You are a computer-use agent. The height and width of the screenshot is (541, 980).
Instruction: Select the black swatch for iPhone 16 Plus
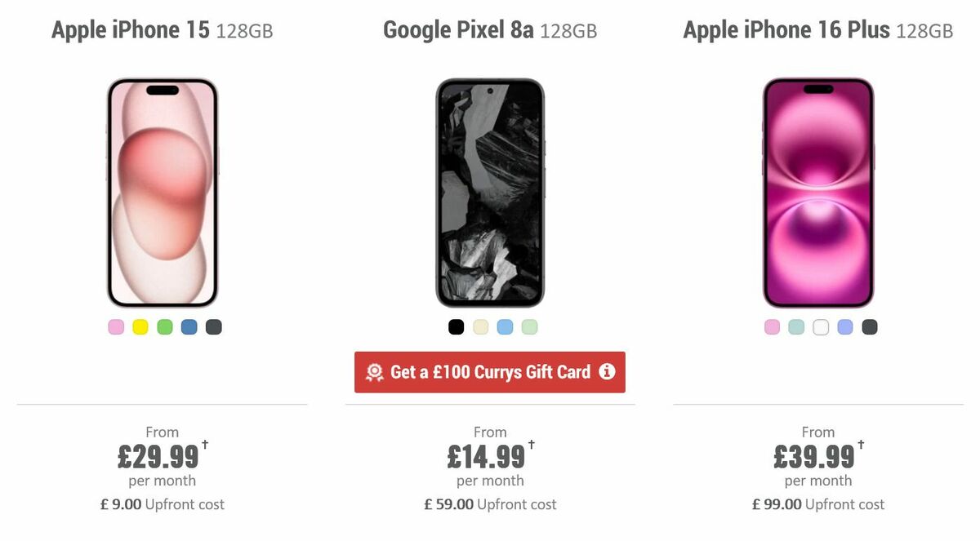(x=867, y=326)
